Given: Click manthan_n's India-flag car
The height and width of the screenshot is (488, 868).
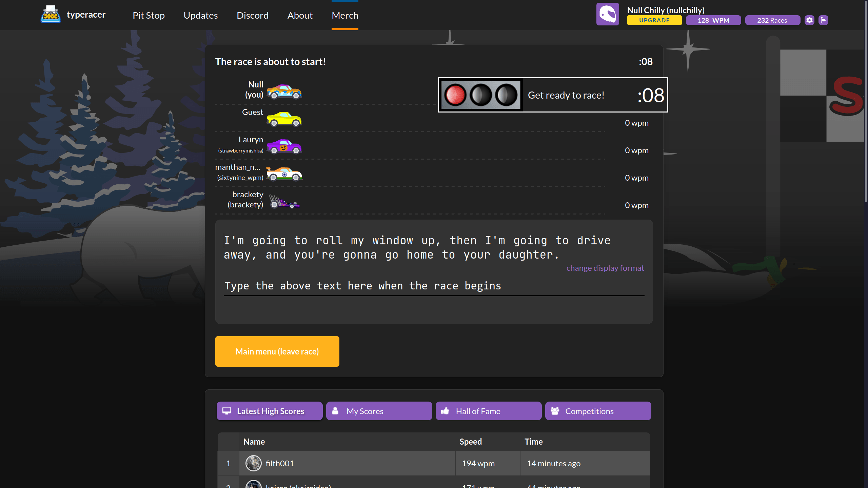Looking at the screenshot, I should pos(284,174).
